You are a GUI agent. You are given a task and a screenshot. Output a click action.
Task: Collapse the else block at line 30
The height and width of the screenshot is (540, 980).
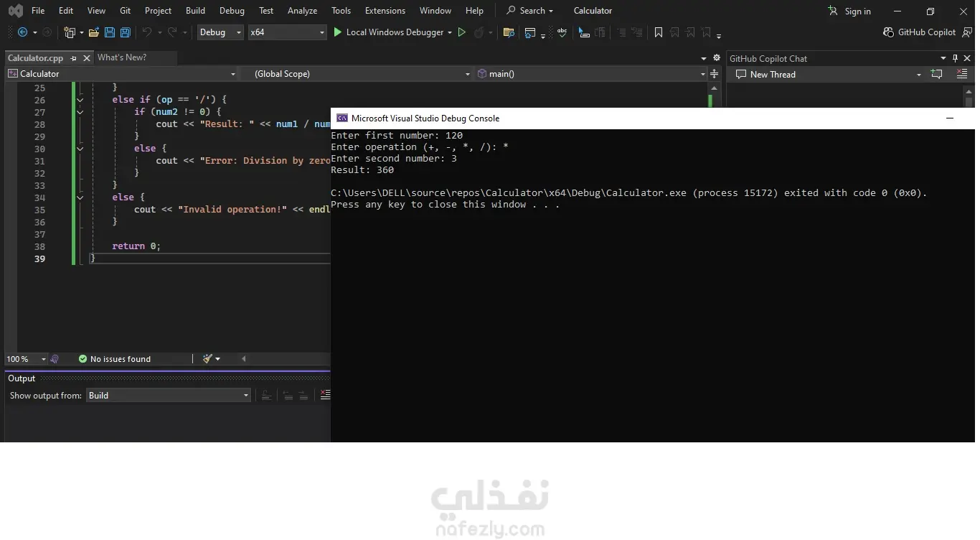point(80,149)
